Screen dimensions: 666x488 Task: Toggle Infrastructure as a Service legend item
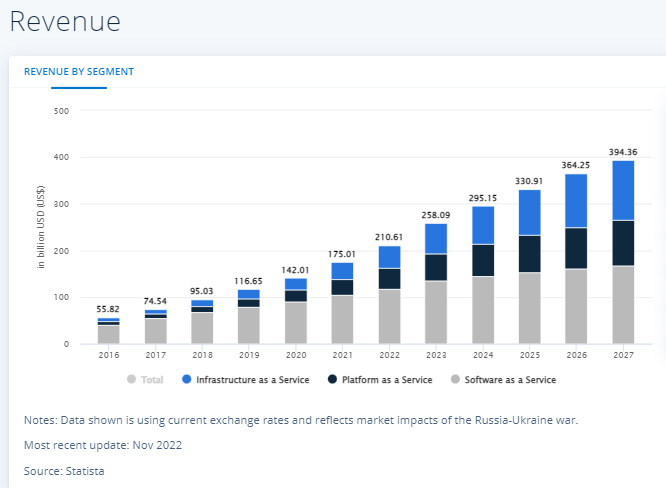pyautogui.click(x=246, y=380)
